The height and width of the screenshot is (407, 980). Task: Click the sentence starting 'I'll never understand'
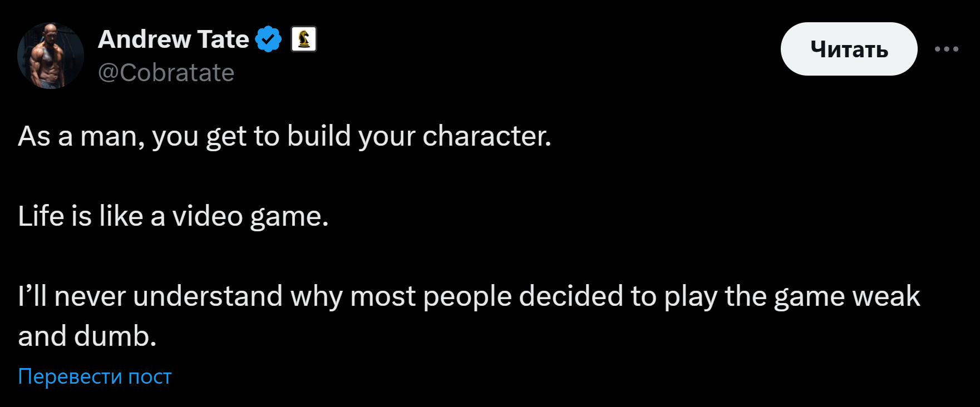click(469, 316)
